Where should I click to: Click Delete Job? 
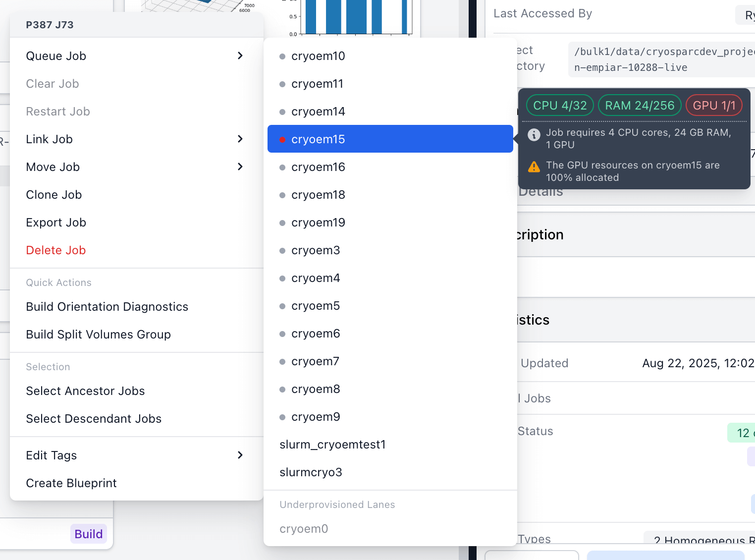(x=55, y=250)
